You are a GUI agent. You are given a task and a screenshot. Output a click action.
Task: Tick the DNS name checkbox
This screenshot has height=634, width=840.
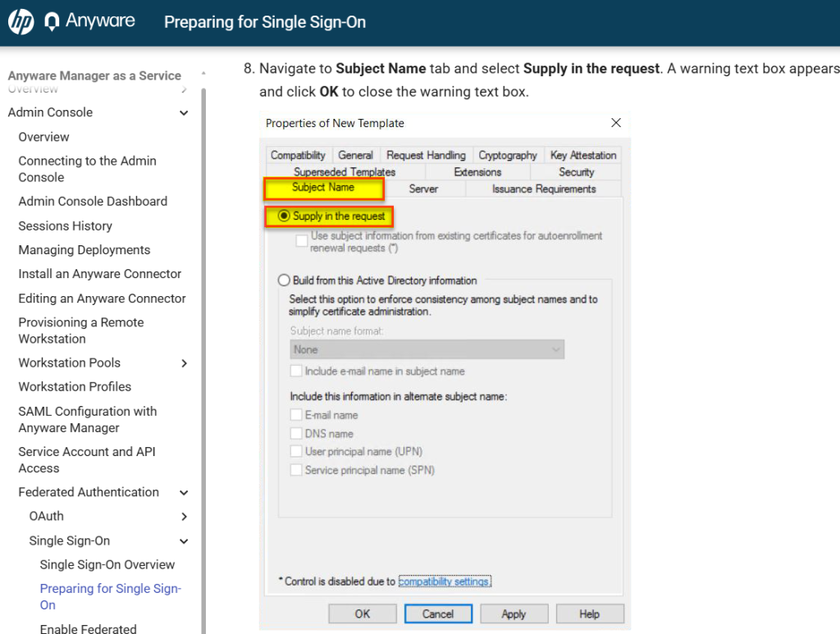(296, 434)
